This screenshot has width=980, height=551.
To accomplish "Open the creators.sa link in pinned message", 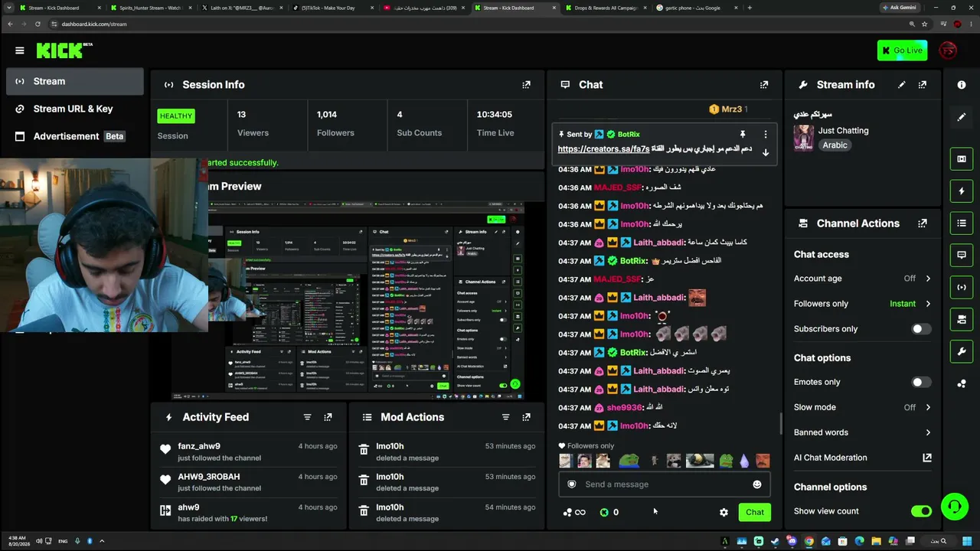I will [x=603, y=149].
